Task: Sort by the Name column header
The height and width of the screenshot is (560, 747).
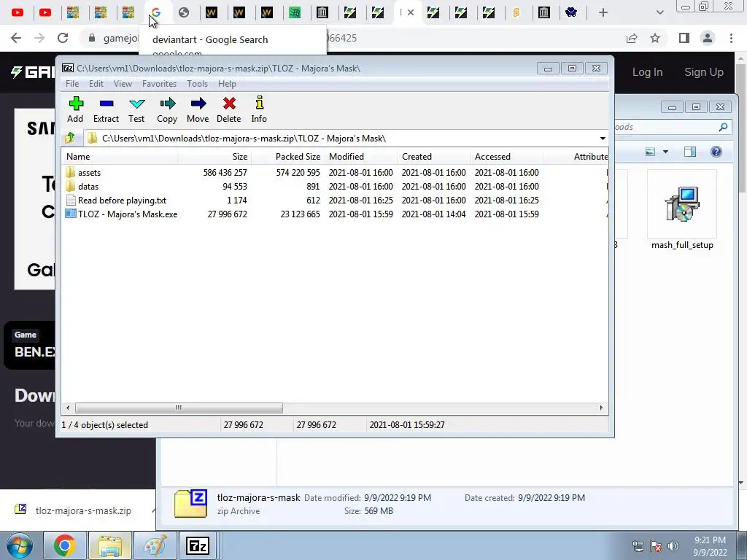Action: point(120,157)
